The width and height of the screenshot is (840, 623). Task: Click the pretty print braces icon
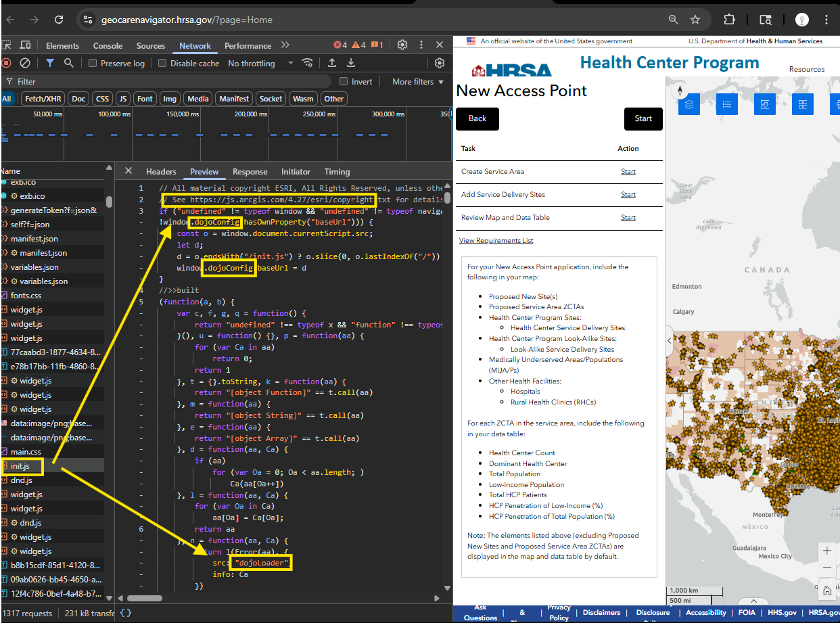(x=126, y=613)
